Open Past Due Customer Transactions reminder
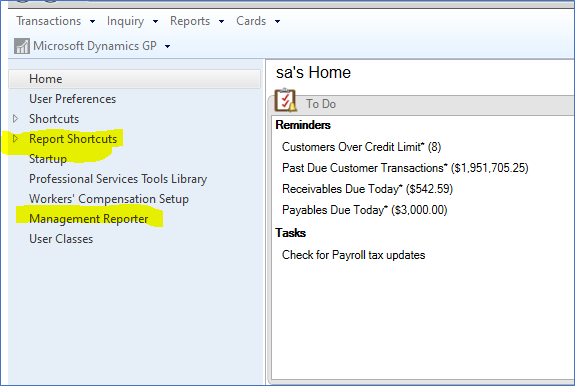The image size is (575, 386). coord(405,168)
